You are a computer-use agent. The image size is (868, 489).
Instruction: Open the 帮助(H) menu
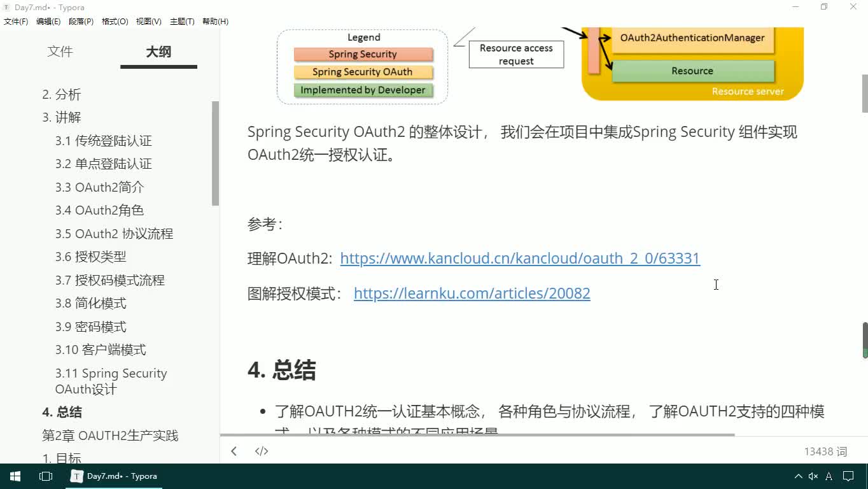(x=215, y=22)
